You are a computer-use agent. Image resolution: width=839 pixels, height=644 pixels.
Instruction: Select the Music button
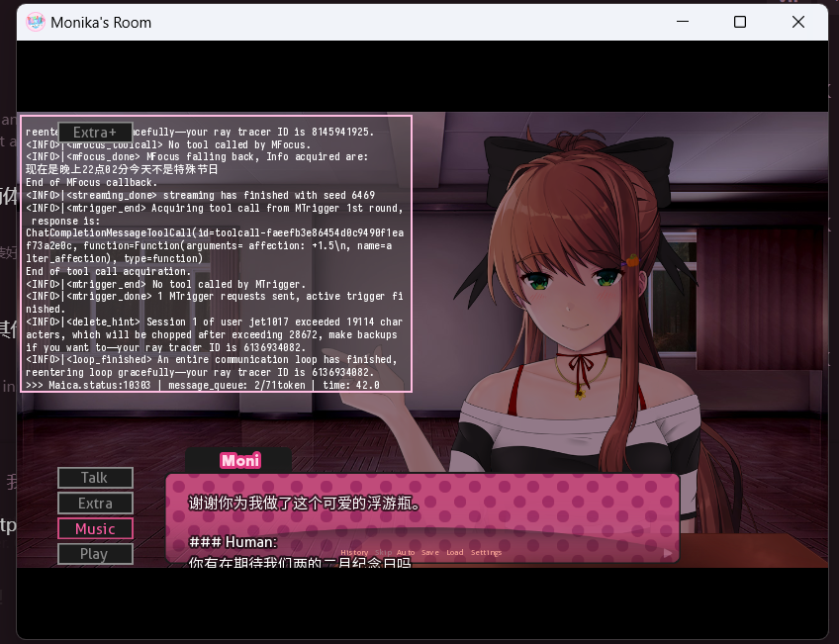click(95, 529)
